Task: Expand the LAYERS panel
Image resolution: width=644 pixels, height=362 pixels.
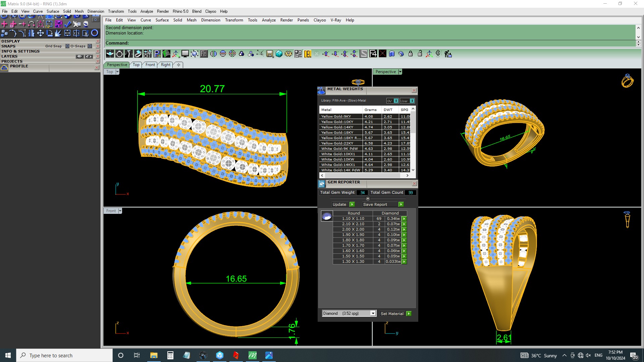Action: 9,56
